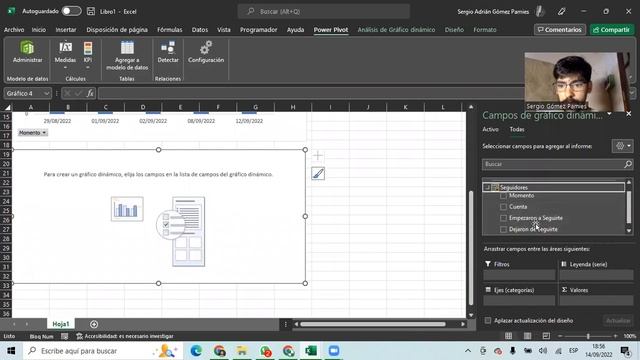Collapse the Seguidores table node
The height and width of the screenshot is (360, 640).
coord(487,187)
